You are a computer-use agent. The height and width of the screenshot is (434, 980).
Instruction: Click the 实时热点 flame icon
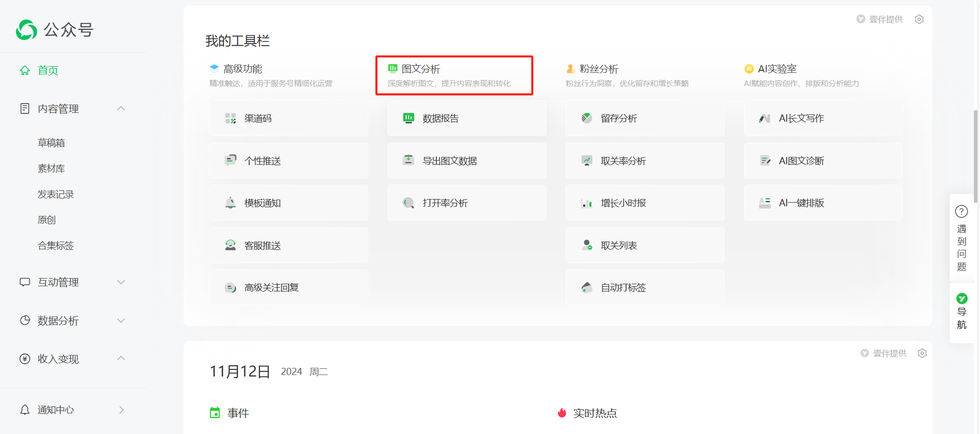562,412
